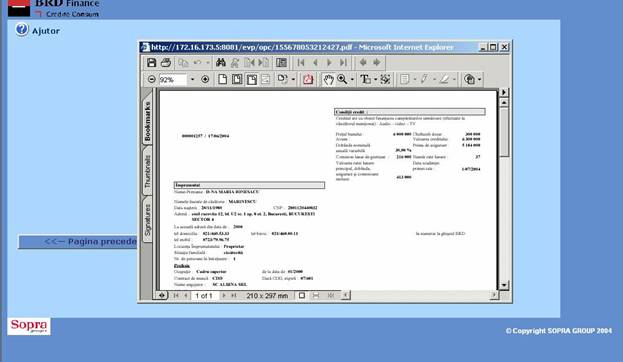Expand the Zoom tool options arrow
623x362 pixels.
(352, 79)
